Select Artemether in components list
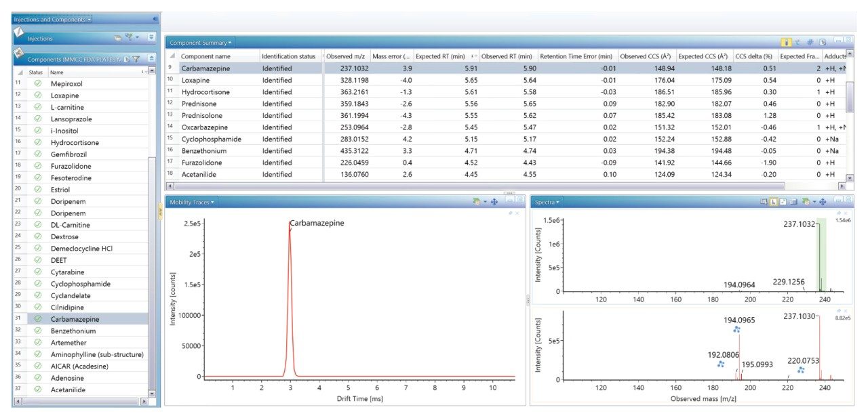Viewport: 868px width, 420px height. click(x=80, y=343)
